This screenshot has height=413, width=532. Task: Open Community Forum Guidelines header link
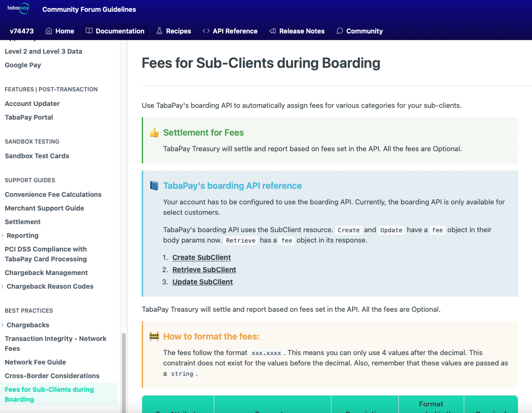pyautogui.click(x=89, y=9)
